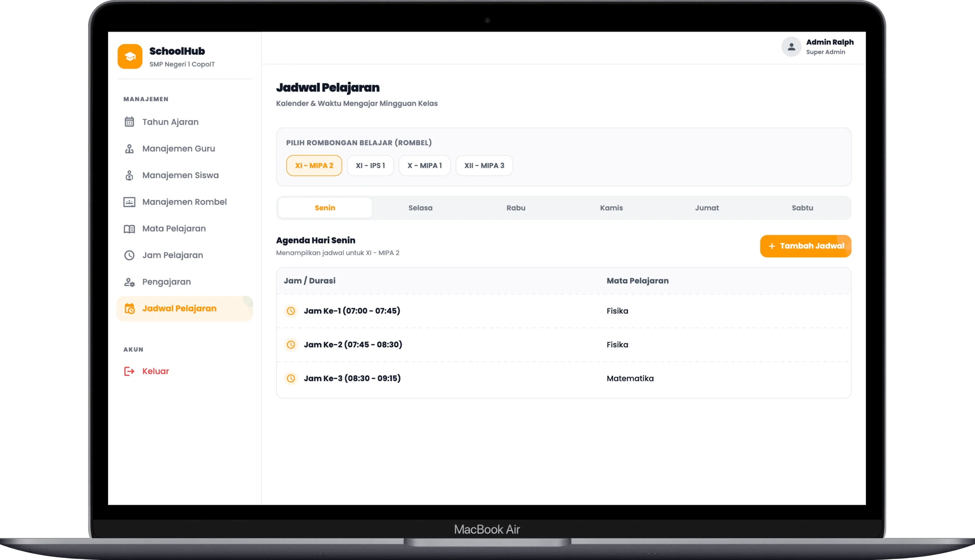
Task: Open the Pengajaran menu item
Action: (x=185, y=282)
